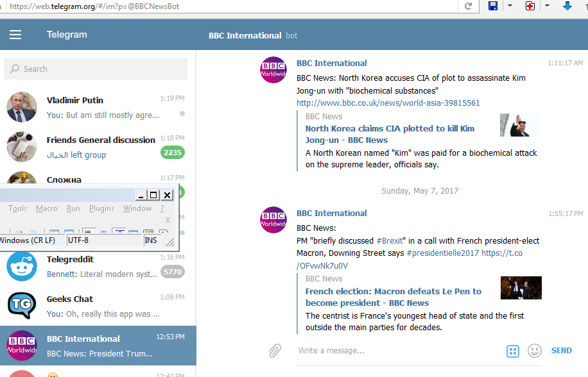Click BBC avatar on North Korea message
The image size is (588, 377).
coord(273,70)
